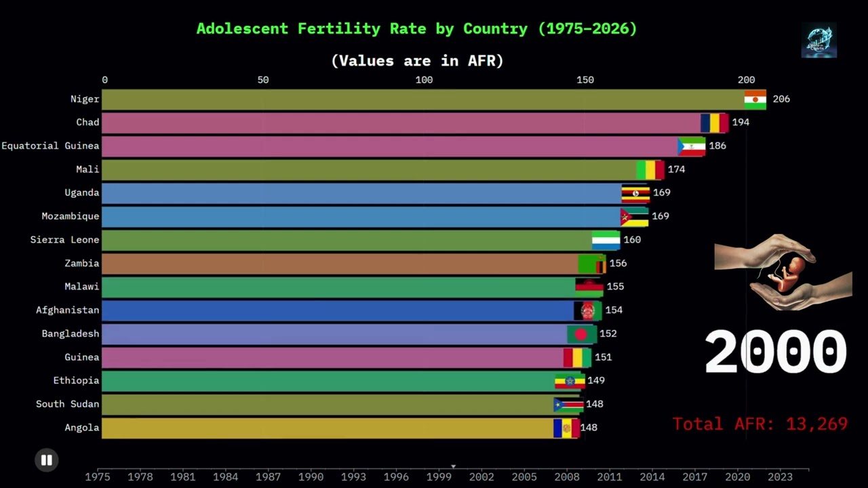The image size is (868, 488).
Task: Click the South Sudan flag icon
Action: click(568, 405)
